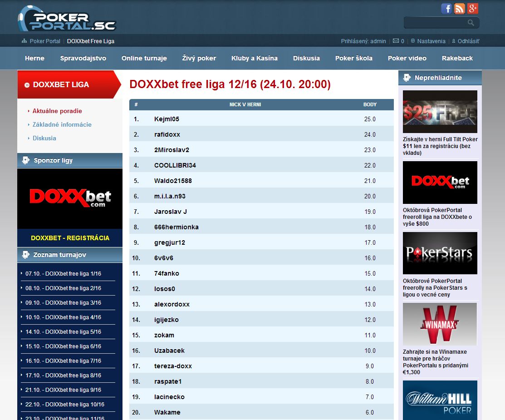Image resolution: width=505 pixels, height=420 pixels.
Task: Open Nastavenia settings link
Action: point(431,41)
